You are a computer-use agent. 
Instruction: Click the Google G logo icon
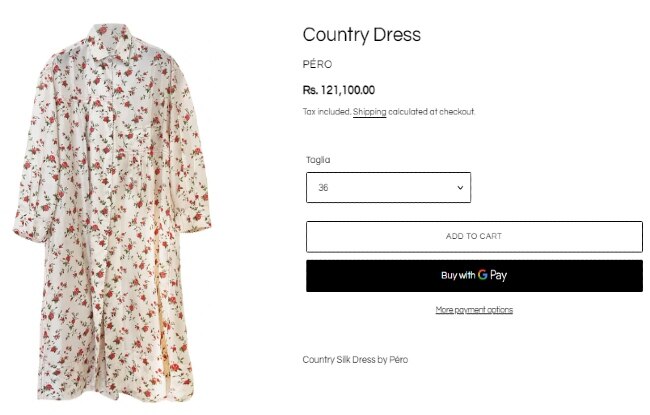coord(482,275)
